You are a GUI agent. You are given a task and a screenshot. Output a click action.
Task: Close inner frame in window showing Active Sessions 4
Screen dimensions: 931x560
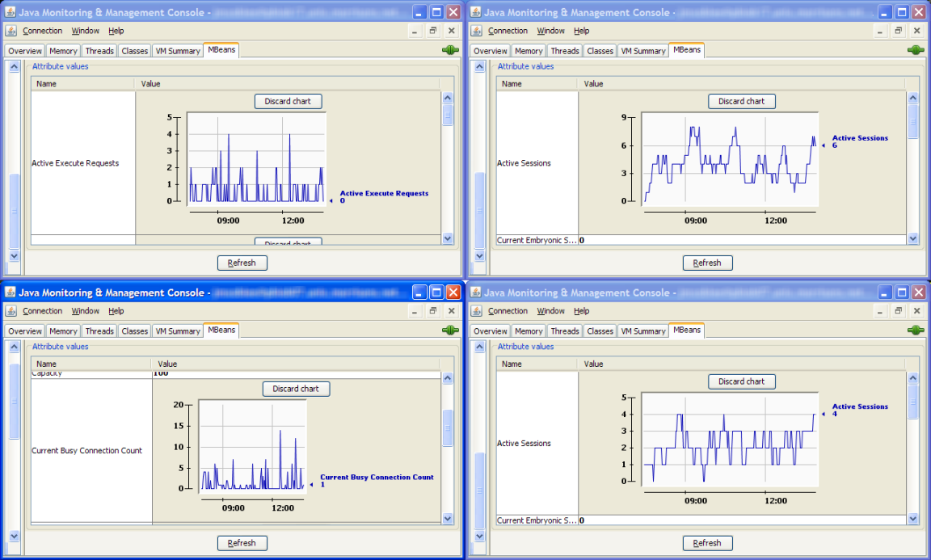[x=917, y=311]
